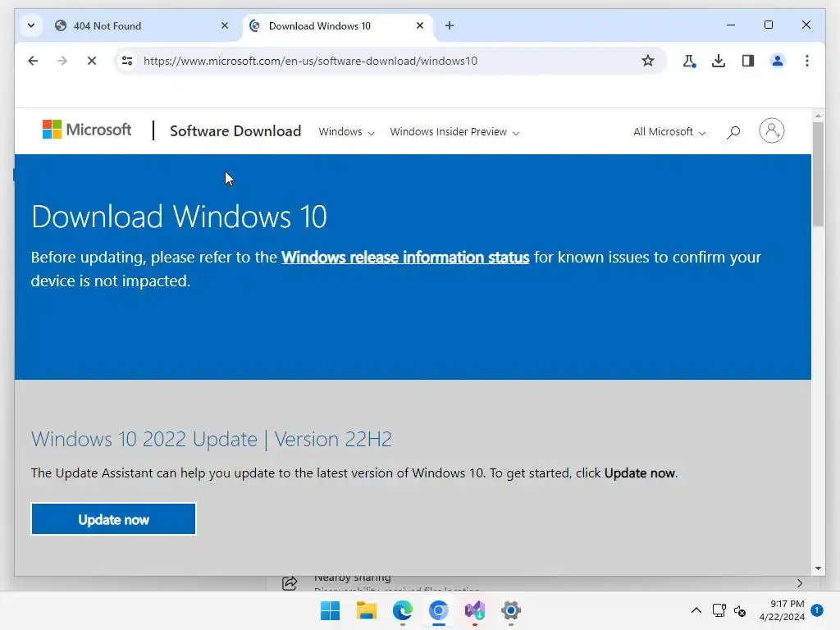Minimize the Chrome window
This screenshot has width=840, height=630.
pyautogui.click(x=731, y=25)
